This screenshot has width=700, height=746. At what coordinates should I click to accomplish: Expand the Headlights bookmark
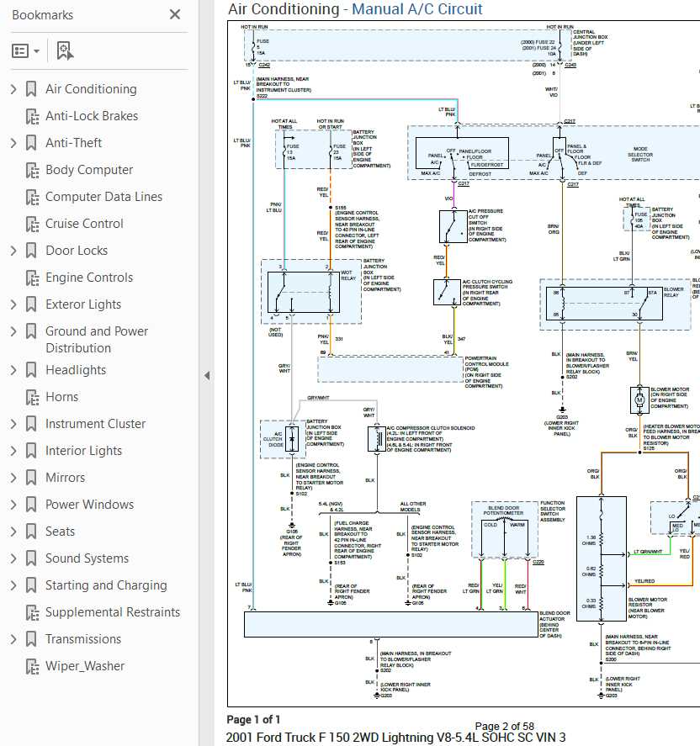pyautogui.click(x=13, y=370)
